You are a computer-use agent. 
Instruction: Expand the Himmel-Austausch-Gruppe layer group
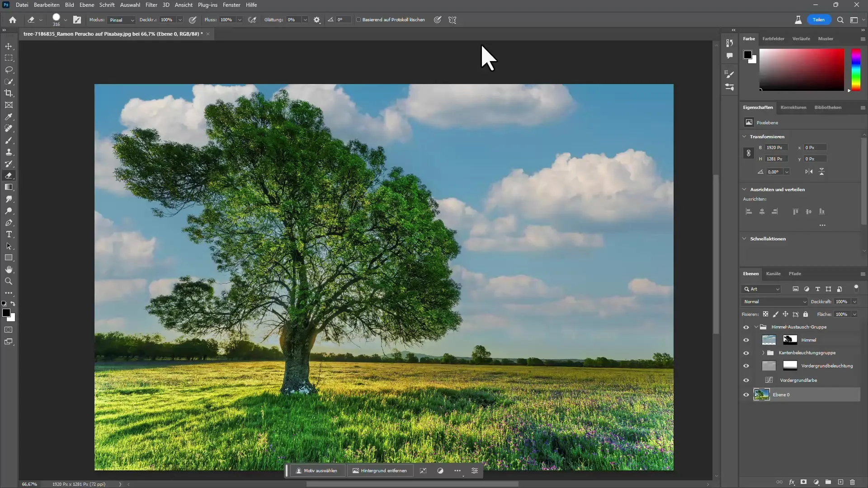pyautogui.click(x=756, y=327)
